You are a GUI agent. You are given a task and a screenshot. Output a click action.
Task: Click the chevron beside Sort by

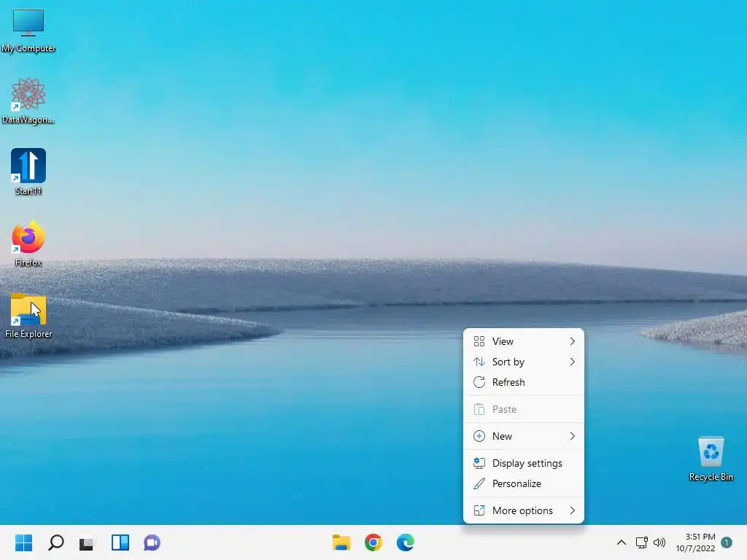tap(573, 362)
